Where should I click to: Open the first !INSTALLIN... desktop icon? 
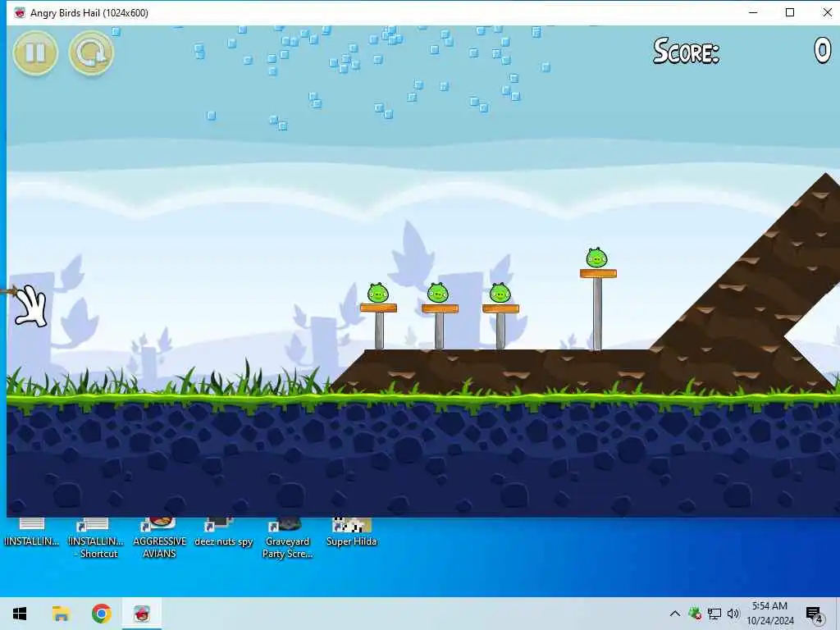coord(32,532)
